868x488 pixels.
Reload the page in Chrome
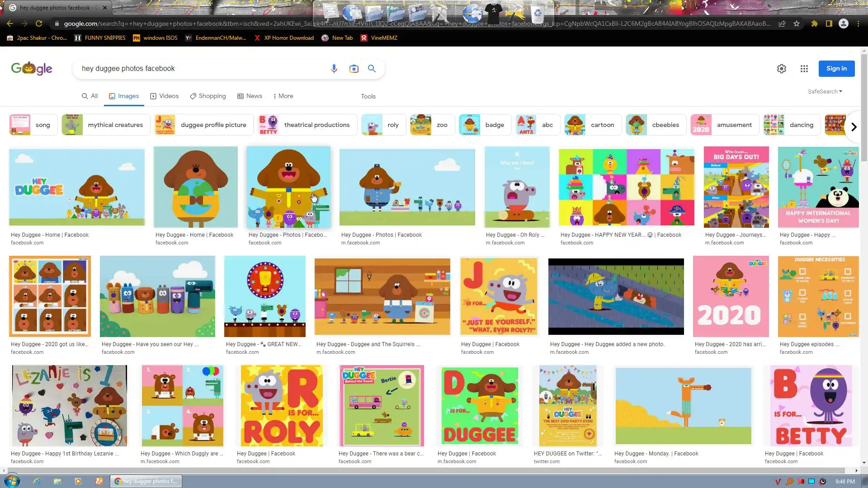click(39, 23)
